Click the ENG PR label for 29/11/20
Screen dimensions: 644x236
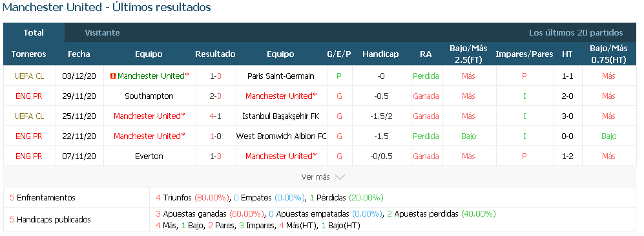click(x=29, y=96)
